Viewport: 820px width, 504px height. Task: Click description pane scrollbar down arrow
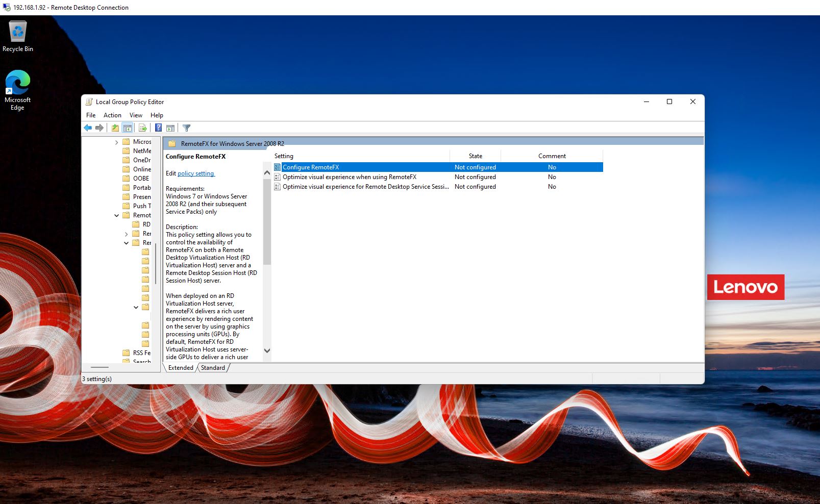coord(267,350)
